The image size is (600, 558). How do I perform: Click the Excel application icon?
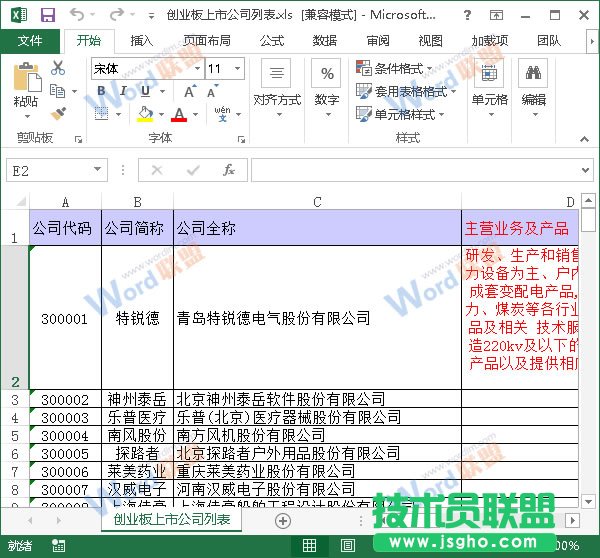19,15
